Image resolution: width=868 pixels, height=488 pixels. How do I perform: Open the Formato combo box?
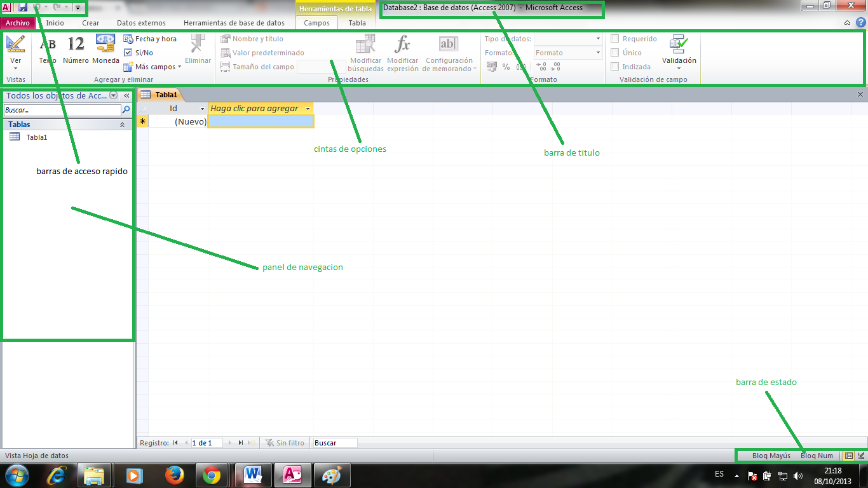568,53
